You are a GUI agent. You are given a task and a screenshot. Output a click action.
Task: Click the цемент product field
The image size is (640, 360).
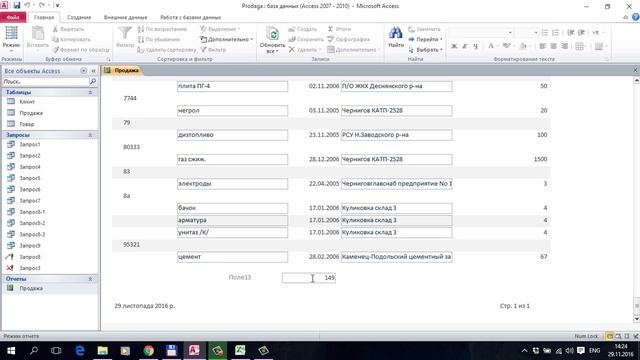232,257
